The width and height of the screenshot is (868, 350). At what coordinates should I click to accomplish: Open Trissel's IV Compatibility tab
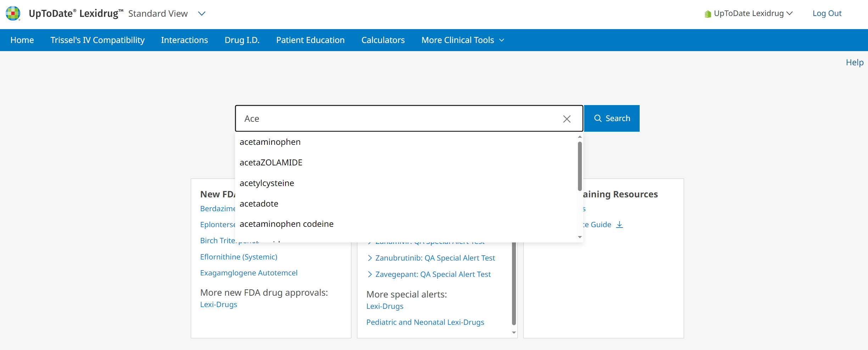(98, 40)
